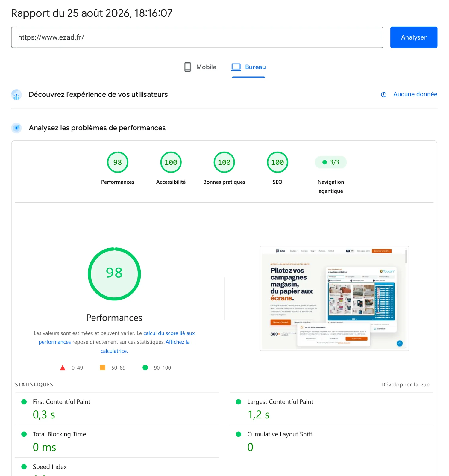Open the ezad.fr page screenshot thumbnail
This screenshot has width=449, height=476.
coord(334,298)
